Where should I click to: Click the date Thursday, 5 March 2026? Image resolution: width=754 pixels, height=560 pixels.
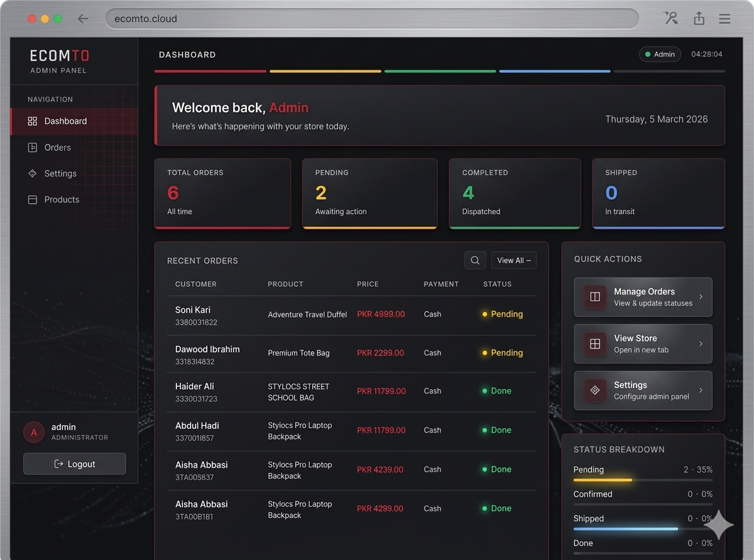pyautogui.click(x=657, y=119)
